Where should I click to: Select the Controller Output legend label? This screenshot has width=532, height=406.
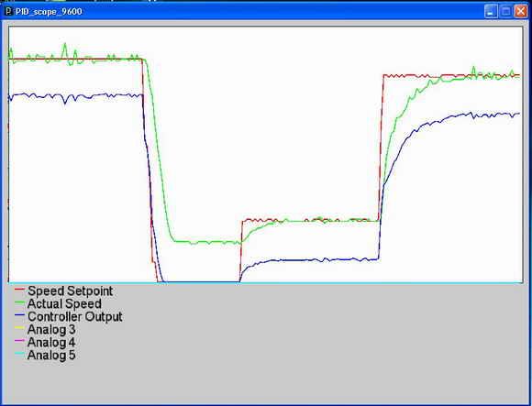pyautogui.click(x=75, y=317)
